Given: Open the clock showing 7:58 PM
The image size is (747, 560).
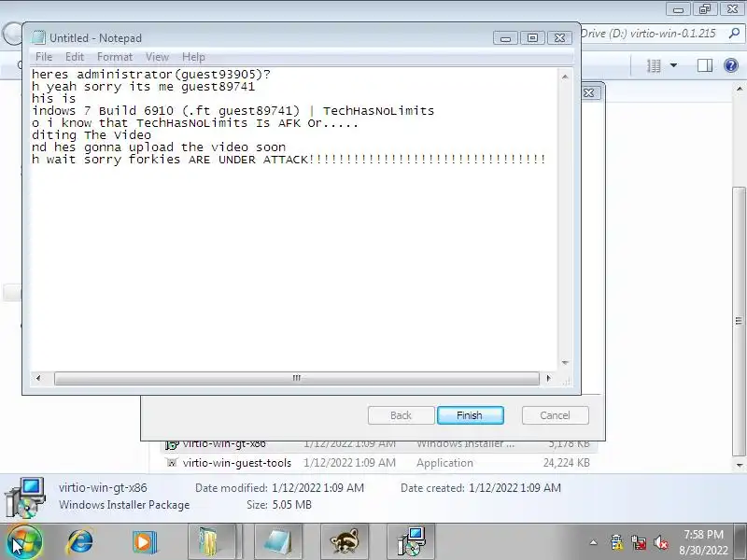Looking at the screenshot, I should point(704,542).
